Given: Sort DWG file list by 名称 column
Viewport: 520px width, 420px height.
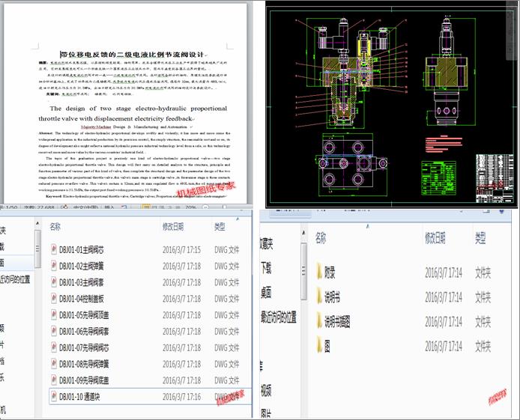Looking at the screenshot, I should pyautogui.click(x=55, y=227).
